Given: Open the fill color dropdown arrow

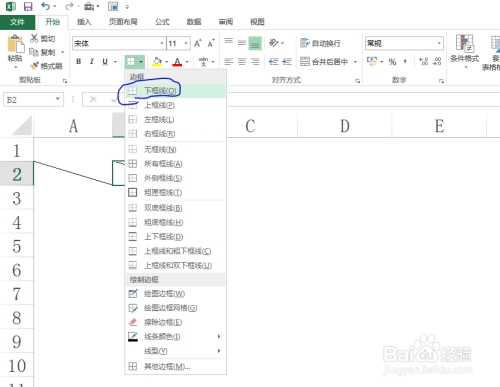Looking at the screenshot, I should tap(167, 62).
